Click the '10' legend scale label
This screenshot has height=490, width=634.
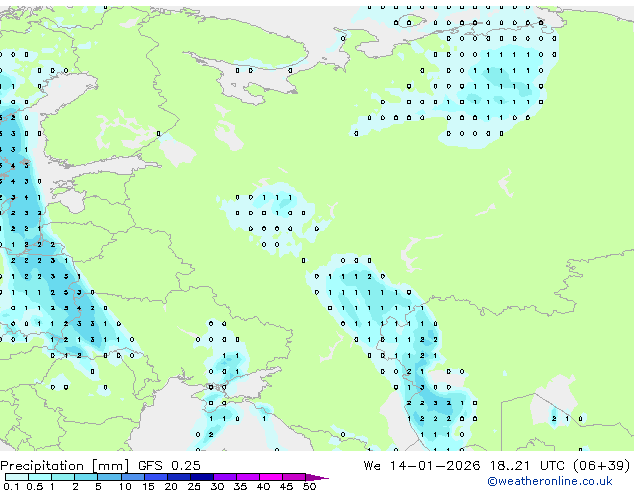tap(125, 486)
